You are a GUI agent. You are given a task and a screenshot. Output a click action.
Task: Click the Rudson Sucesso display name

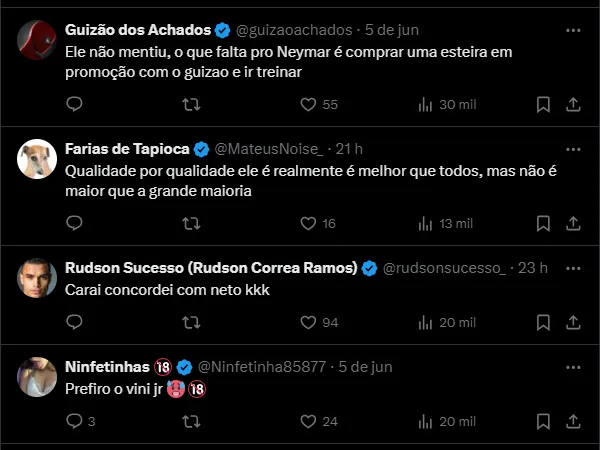(210, 268)
